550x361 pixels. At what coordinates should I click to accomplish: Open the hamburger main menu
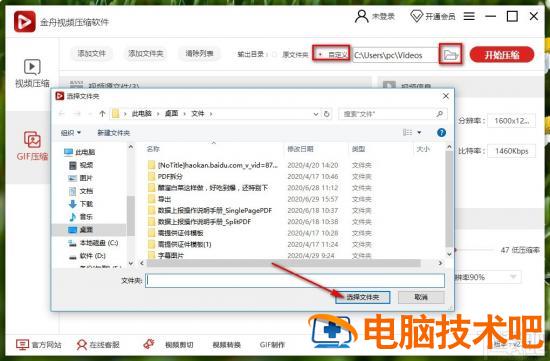(469, 16)
